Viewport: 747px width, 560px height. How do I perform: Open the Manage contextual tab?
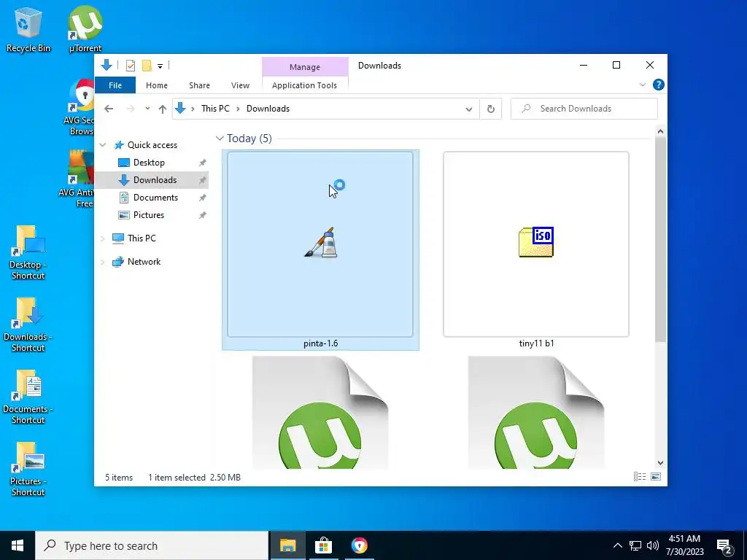point(305,67)
